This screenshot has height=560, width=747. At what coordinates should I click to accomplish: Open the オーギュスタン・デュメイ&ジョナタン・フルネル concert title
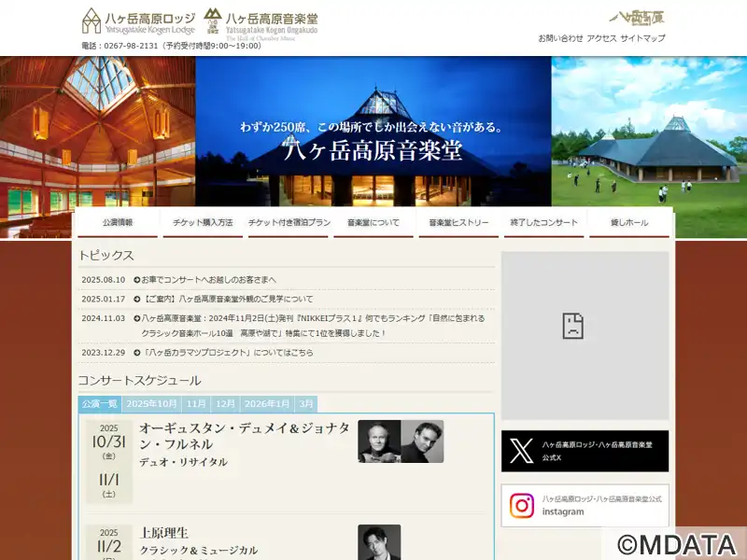[245, 436]
